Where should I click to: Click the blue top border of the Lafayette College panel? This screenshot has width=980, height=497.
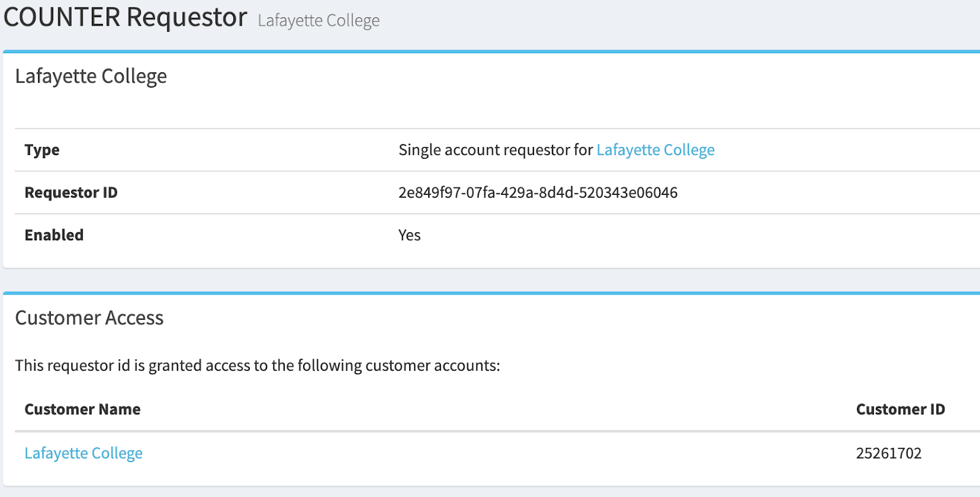[x=490, y=52]
